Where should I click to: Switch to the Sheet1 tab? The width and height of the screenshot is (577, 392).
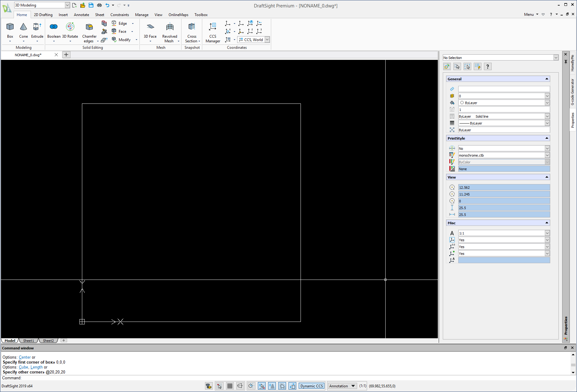coord(28,340)
